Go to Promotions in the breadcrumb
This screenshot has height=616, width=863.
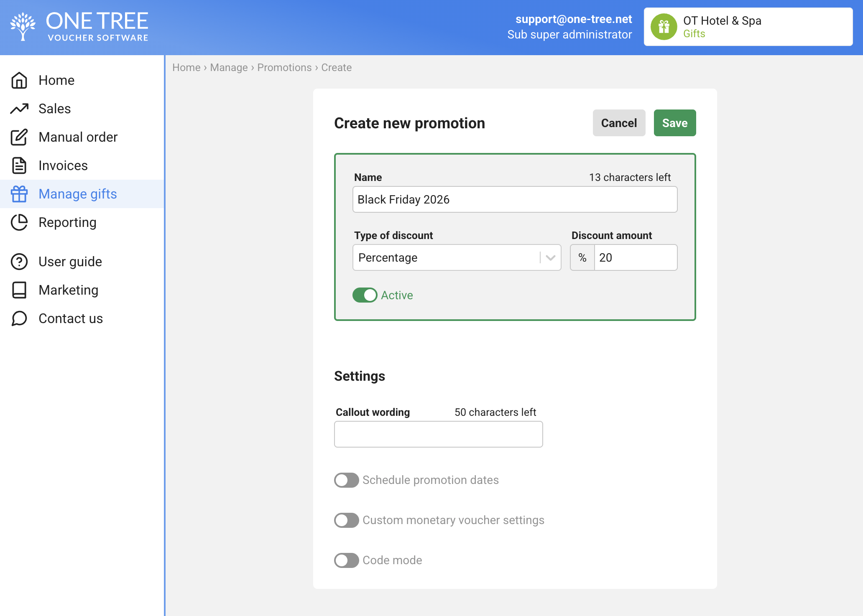tap(284, 67)
